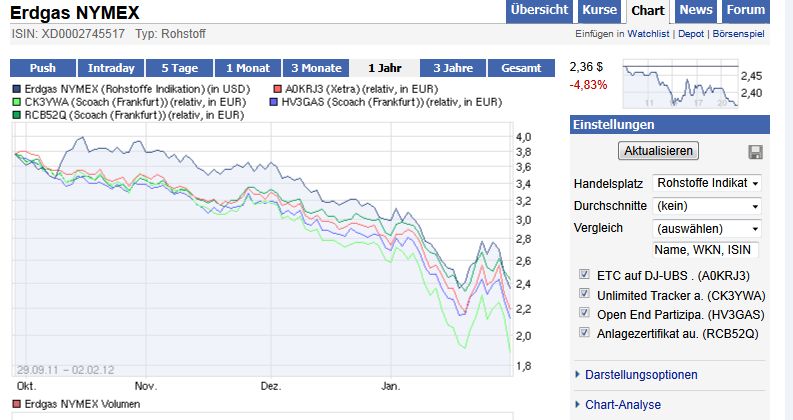Toggle the Open End Partizipa. (HV3GAS) checkbox
The image size is (793, 420).
(x=584, y=313)
